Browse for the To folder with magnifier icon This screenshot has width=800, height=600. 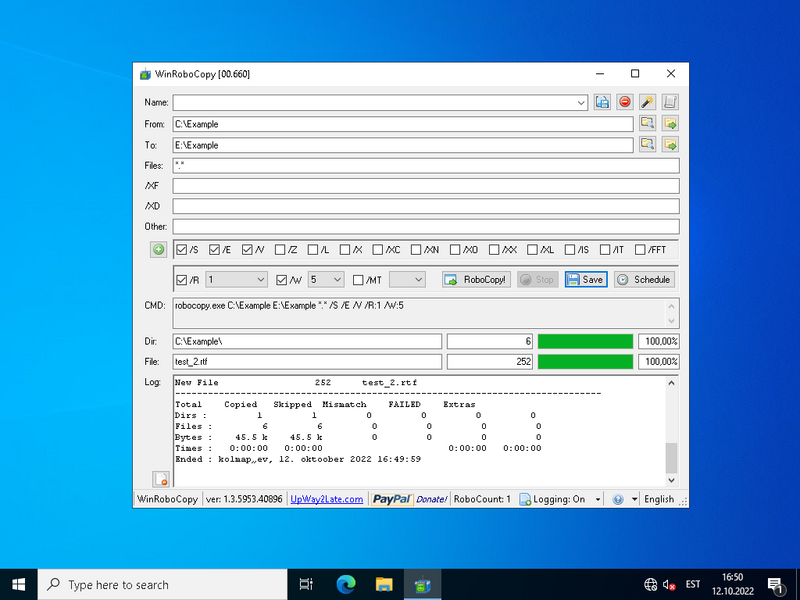coord(647,144)
